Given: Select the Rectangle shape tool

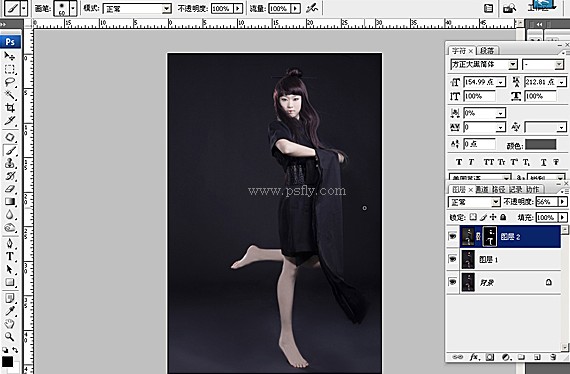Looking at the screenshot, I should pyautogui.click(x=10, y=282).
